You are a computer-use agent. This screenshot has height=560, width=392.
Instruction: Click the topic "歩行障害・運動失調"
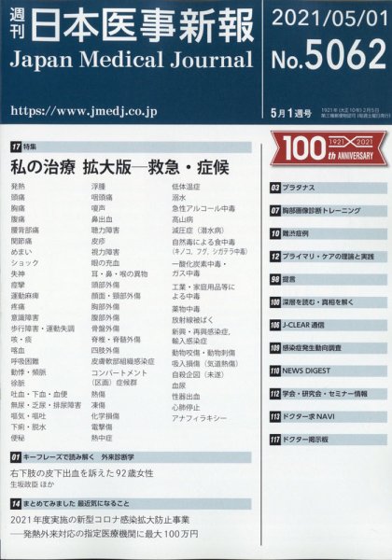pos(43,329)
